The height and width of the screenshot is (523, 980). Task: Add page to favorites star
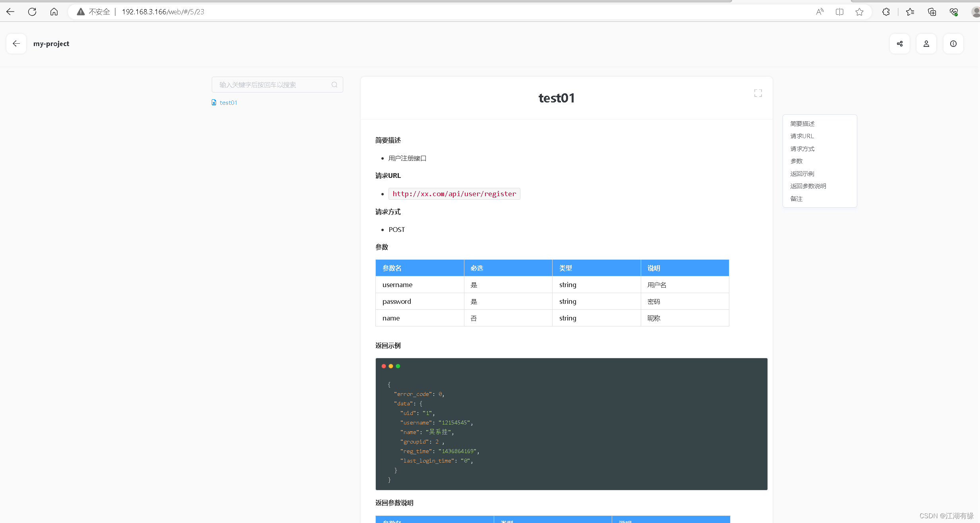(859, 12)
